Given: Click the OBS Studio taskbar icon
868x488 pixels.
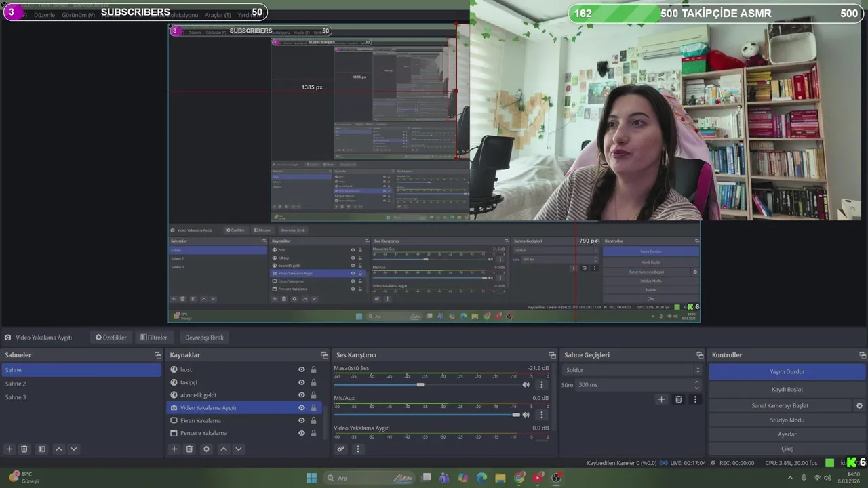Looking at the screenshot, I should point(556,478).
